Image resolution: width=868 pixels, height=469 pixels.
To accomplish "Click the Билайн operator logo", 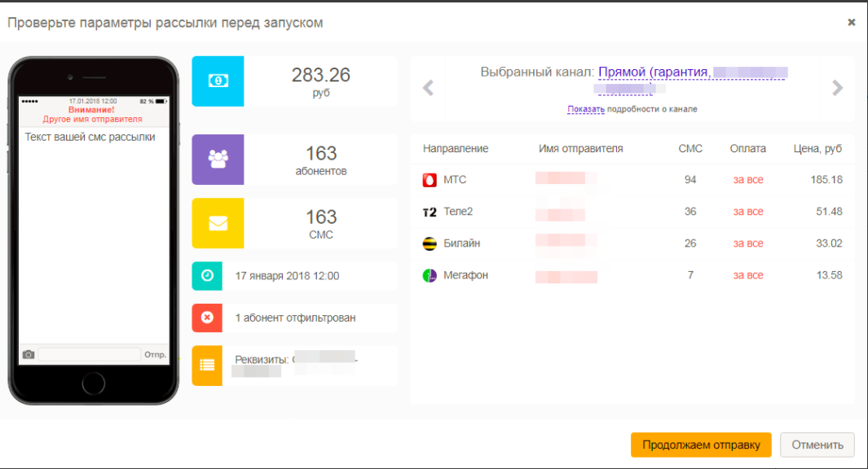I will (430, 243).
